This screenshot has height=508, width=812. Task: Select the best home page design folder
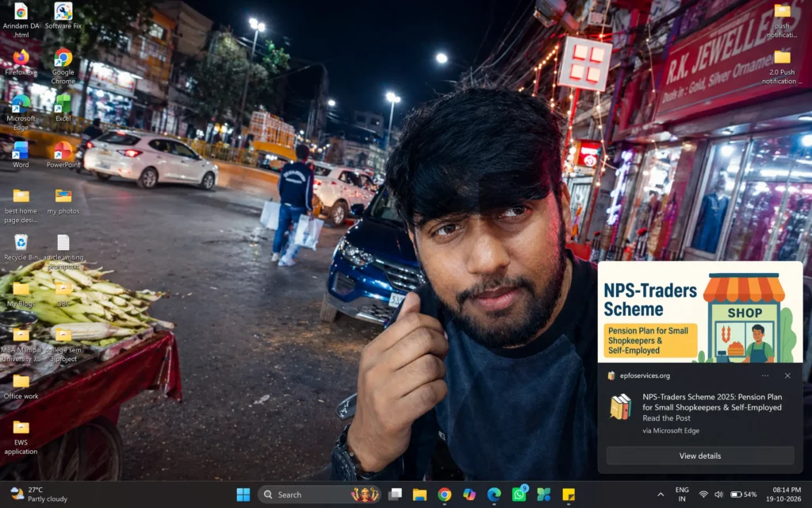pos(21,206)
